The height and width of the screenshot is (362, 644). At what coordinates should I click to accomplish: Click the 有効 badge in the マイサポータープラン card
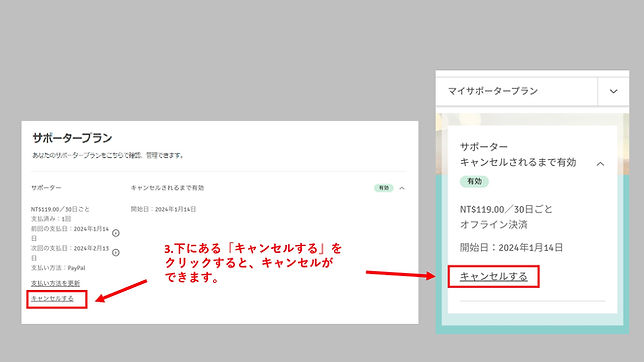pos(474,181)
